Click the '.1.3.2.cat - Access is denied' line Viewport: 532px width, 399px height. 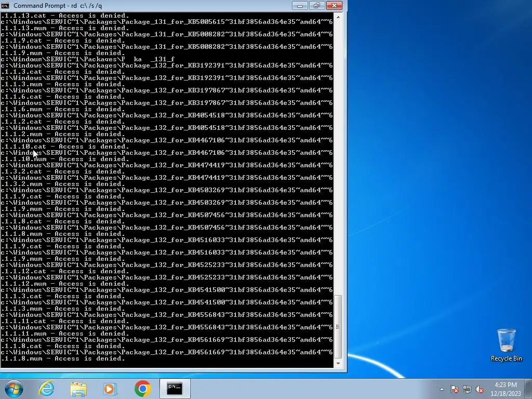point(63,171)
